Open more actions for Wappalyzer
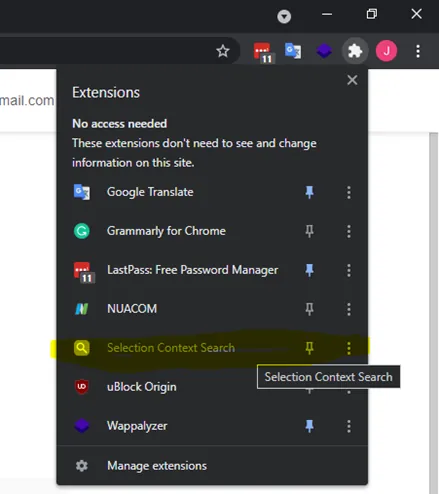This screenshot has height=494, width=439. click(349, 426)
